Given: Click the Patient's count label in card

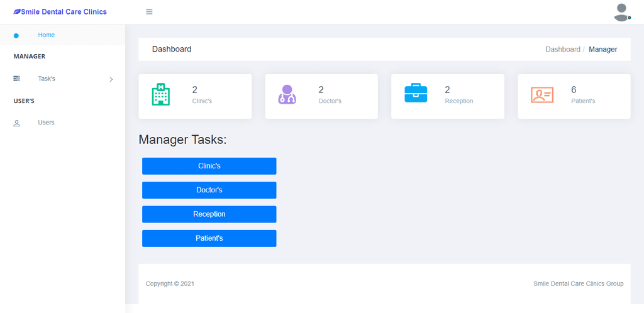Looking at the screenshot, I should click(583, 101).
